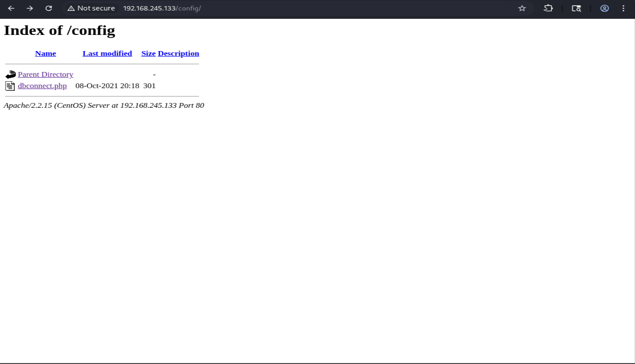Image resolution: width=635 pixels, height=364 pixels.
Task: Go to the Parent Directory link
Action: point(45,75)
